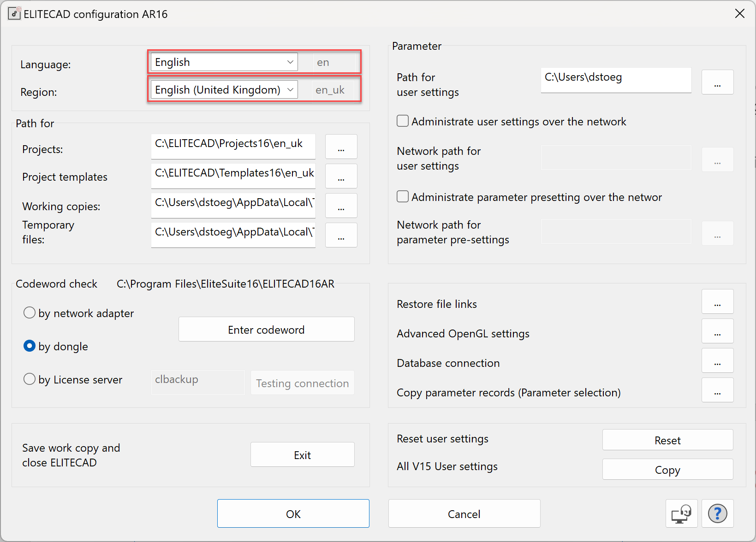The image size is (756, 542).
Task: Select codeword check by License server
Action: pyautogui.click(x=30, y=379)
